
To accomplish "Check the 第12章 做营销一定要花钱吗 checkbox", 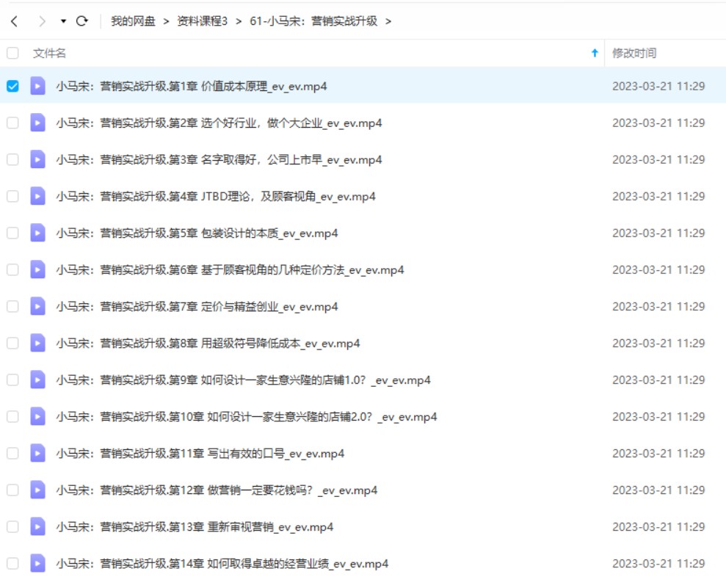I will click(x=13, y=490).
